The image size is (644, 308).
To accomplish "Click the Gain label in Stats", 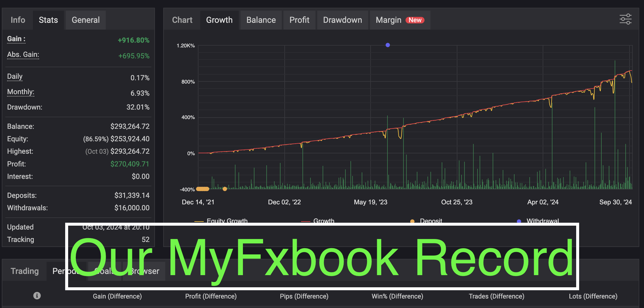I will (16, 39).
